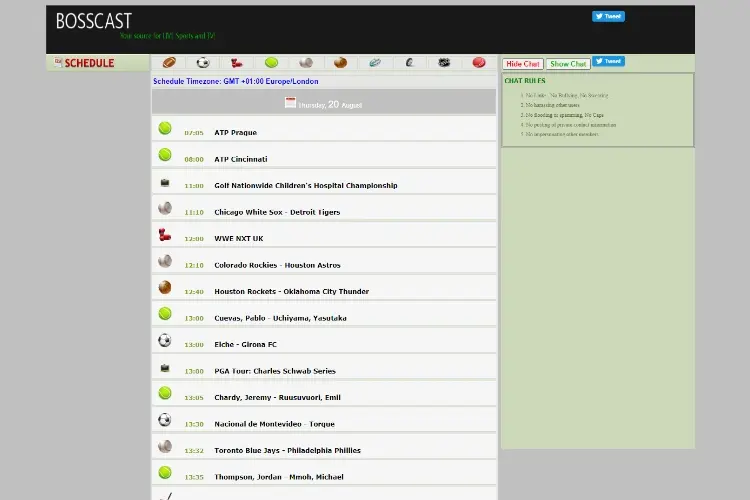Select the red boxing gloves category icon
The height and width of the screenshot is (500, 750).
click(237, 63)
